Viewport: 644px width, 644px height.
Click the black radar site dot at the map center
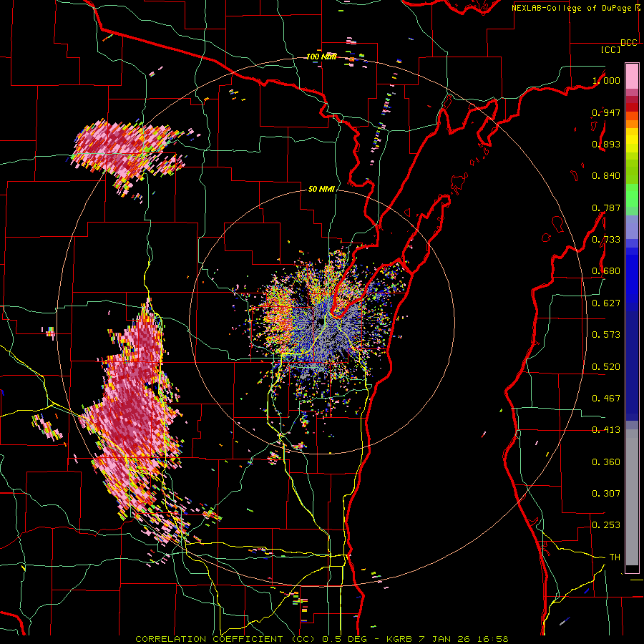click(x=320, y=321)
